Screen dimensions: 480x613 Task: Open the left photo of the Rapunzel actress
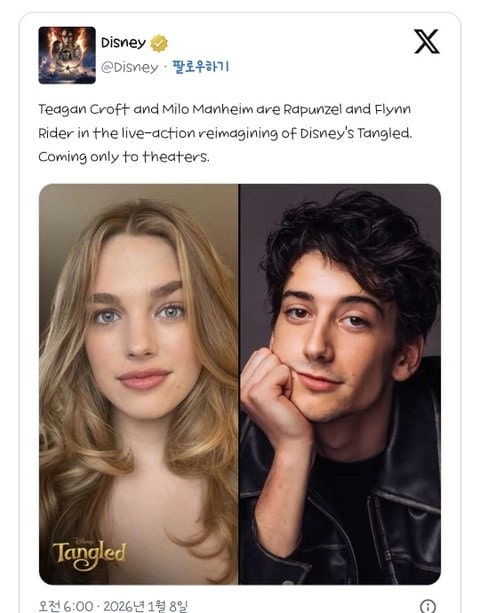pos(138,384)
